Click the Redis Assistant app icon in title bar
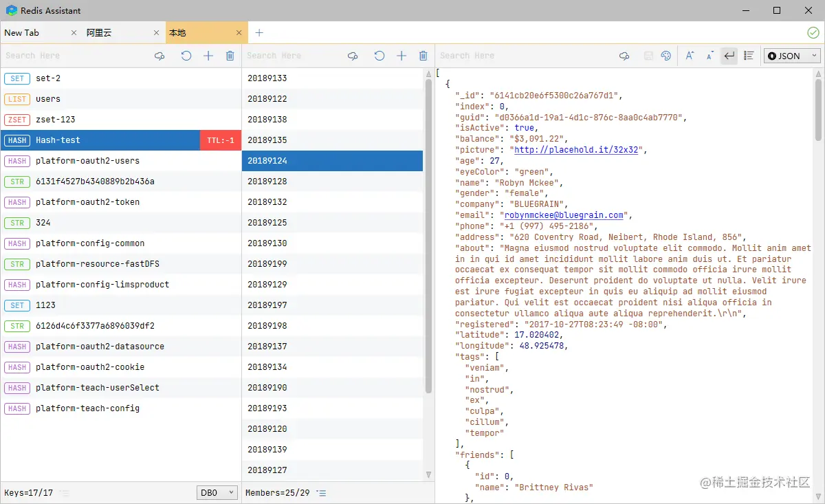Screen dimensions: 825x504 click(11, 10)
